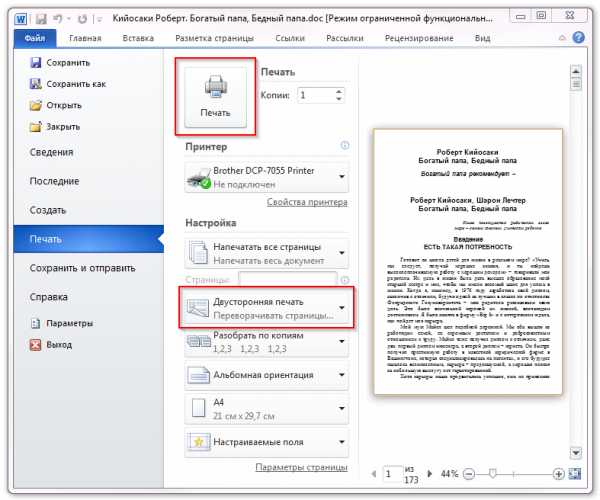
Task: Click the info icon beside Принтер heading
Action: click(345, 146)
